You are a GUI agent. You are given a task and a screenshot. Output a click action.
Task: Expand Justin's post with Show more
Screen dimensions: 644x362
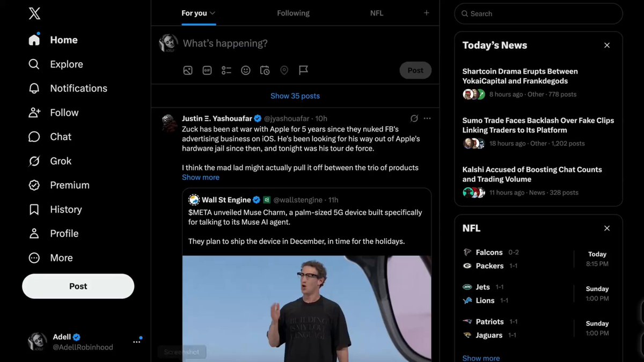click(201, 178)
